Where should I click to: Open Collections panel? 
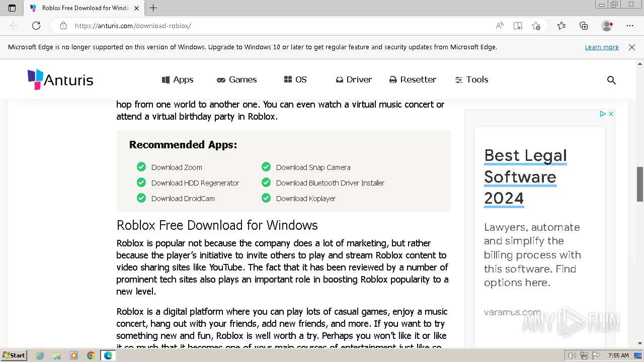pyautogui.click(x=584, y=26)
